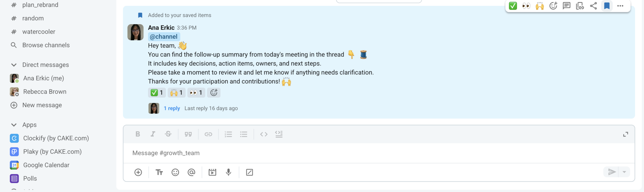
Task: Open the emoji picker in the message composer
Action: (x=175, y=172)
